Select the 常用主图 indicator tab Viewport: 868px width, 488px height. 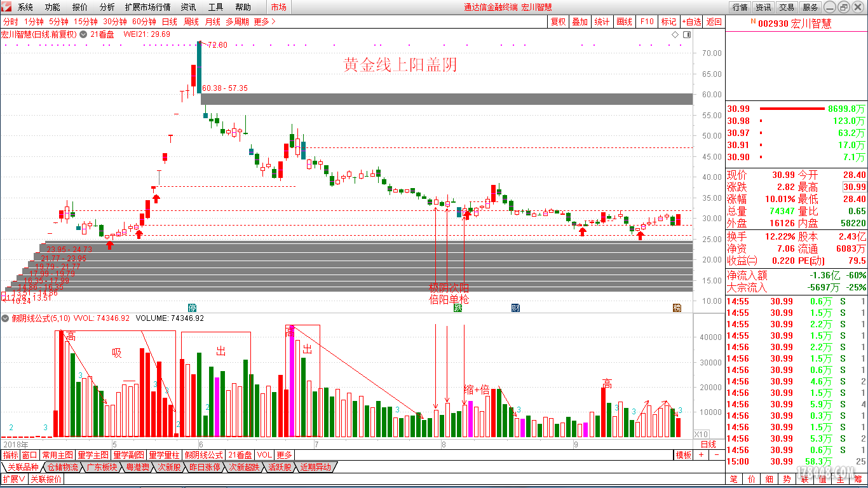58,455
